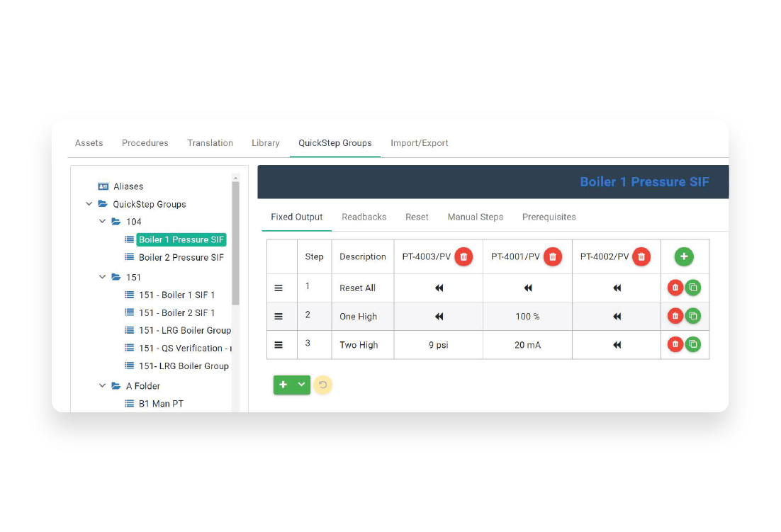Remove the PT-4001/PV column using the trash icon
781x532 pixels.
553,256
